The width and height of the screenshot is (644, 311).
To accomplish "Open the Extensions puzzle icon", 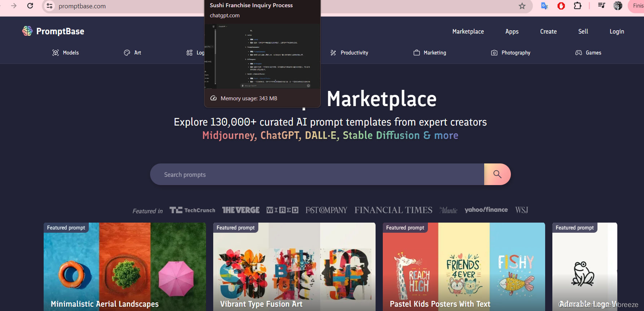I will pyautogui.click(x=578, y=6).
